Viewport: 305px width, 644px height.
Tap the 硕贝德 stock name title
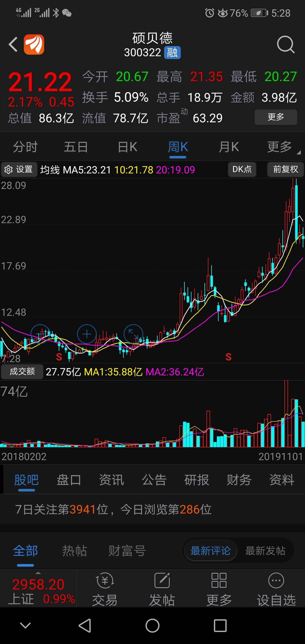pos(152,38)
